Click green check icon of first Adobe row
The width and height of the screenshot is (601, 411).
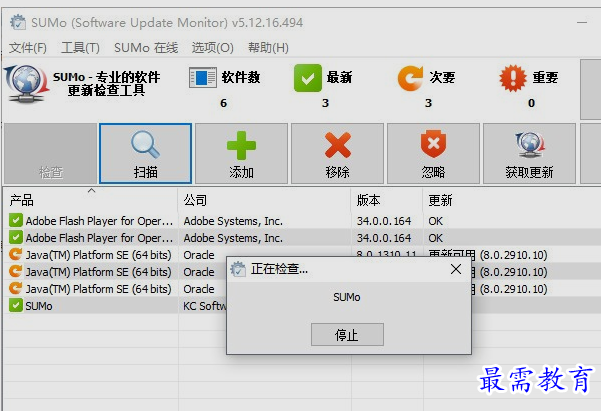[16, 220]
